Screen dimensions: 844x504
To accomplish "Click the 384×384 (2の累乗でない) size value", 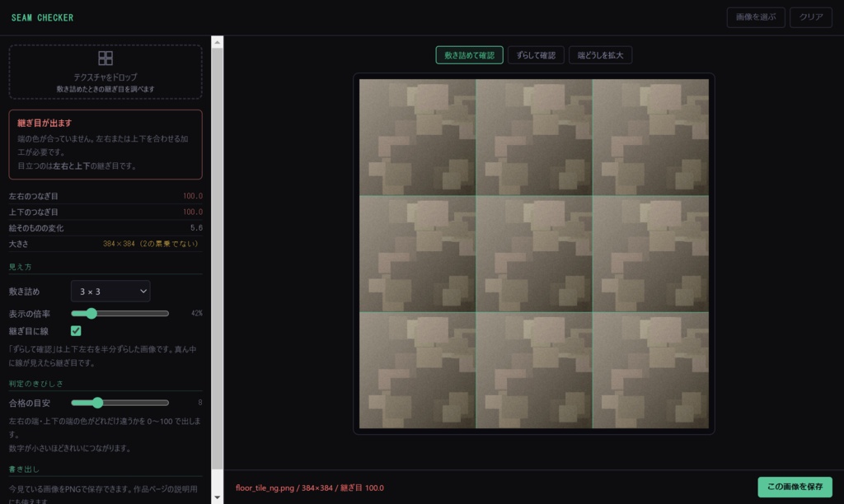I will pyautogui.click(x=151, y=244).
